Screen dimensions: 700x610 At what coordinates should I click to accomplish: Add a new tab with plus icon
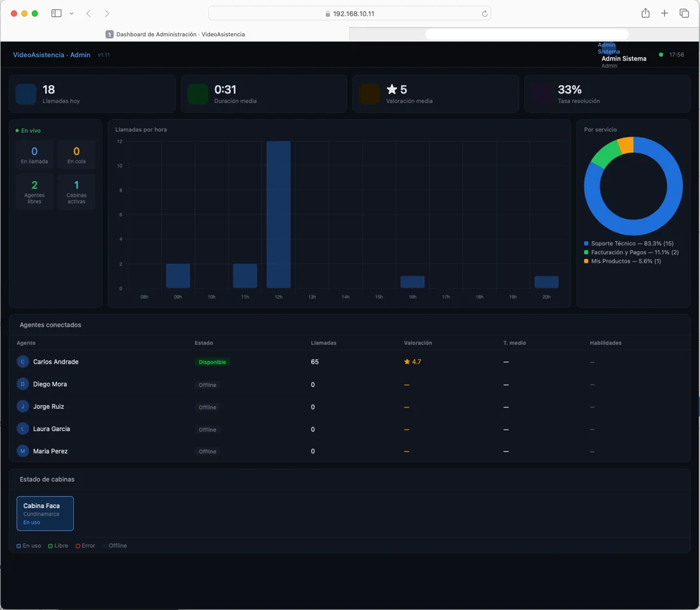[x=664, y=13]
